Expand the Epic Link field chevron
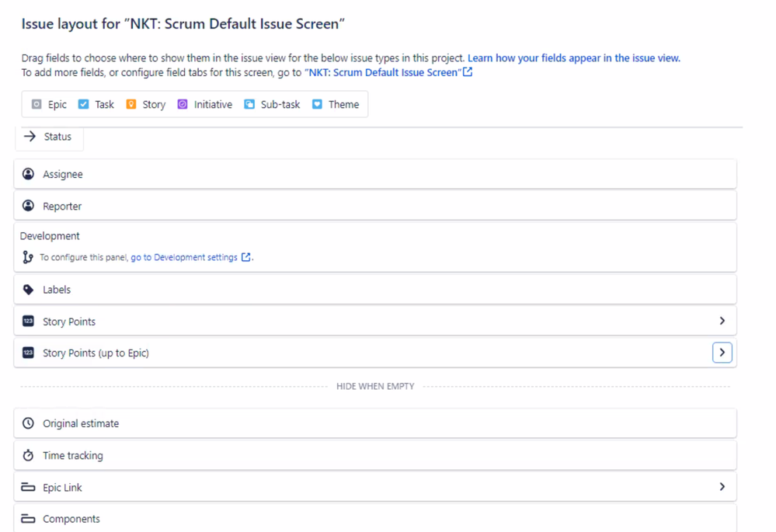 pyautogui.click(x=722, y=487)
